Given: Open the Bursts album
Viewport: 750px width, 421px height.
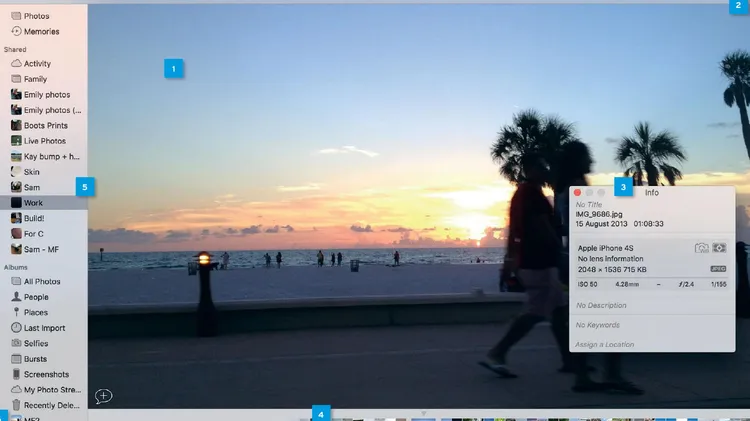Looking at the screenshot, I should (x=35, y=359).
